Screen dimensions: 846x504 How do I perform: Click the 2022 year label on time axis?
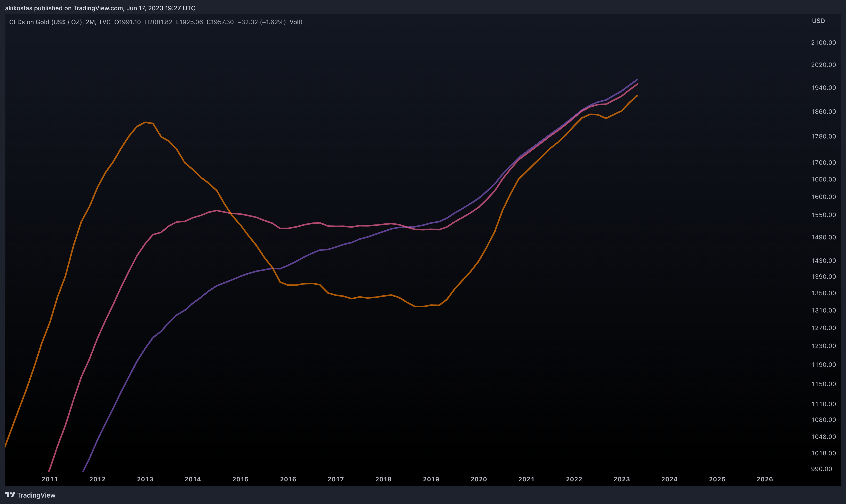pos(574,479)
